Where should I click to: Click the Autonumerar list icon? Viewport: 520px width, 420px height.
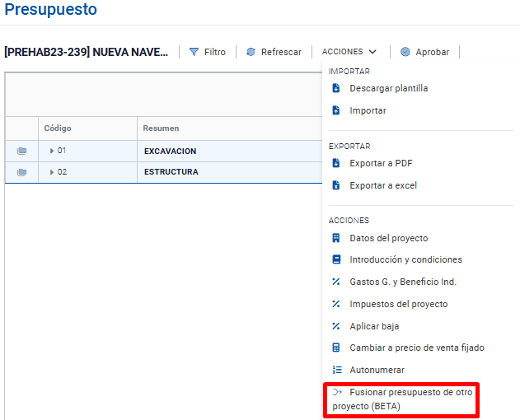click(x=336, y=370)
